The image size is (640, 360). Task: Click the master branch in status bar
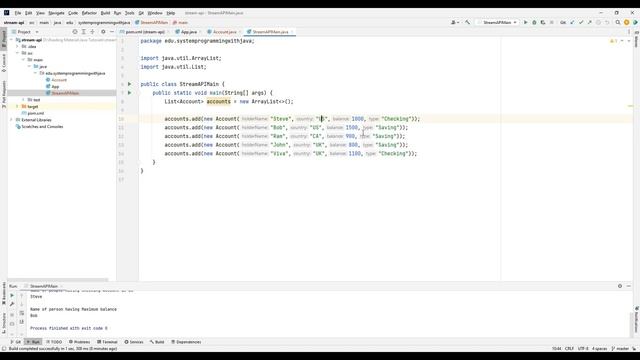pos(620,349)
